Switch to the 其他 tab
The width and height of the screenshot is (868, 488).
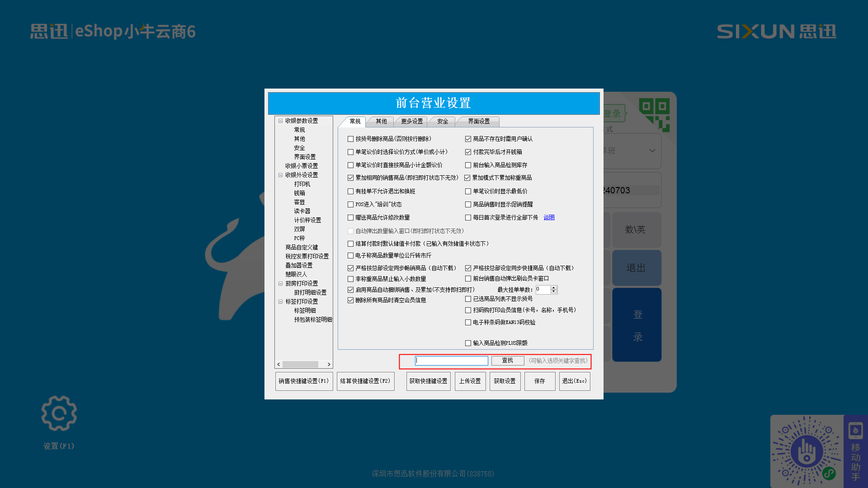coord(381,121)
